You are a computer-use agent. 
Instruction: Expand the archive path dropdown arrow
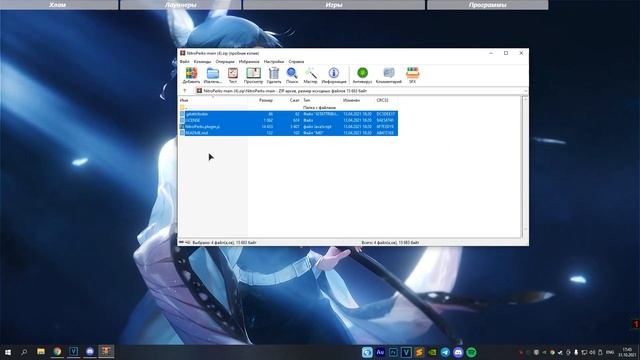[x=525, y=91]
